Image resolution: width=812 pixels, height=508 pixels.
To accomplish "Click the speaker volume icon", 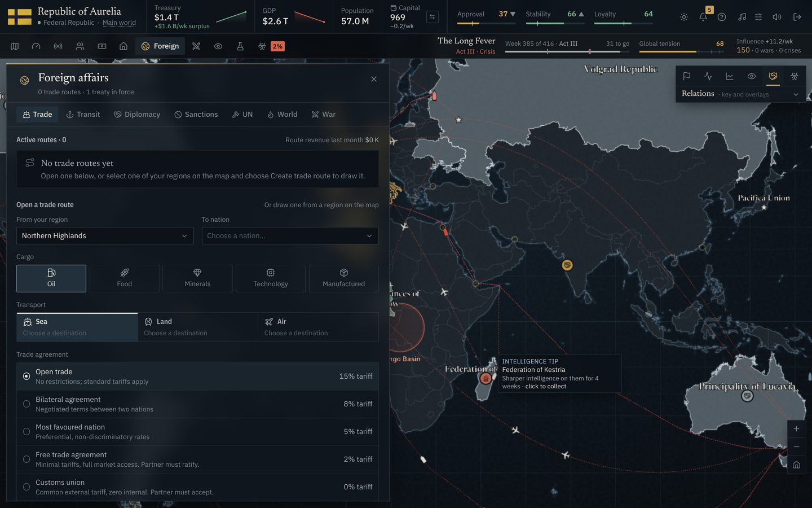I will click(777, 17).
